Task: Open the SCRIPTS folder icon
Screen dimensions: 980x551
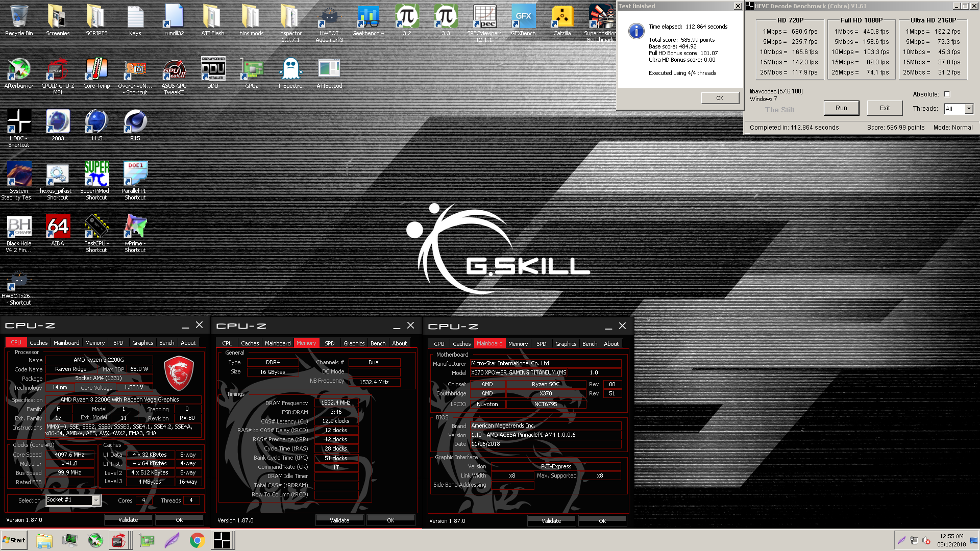Action: click(96, 20)
